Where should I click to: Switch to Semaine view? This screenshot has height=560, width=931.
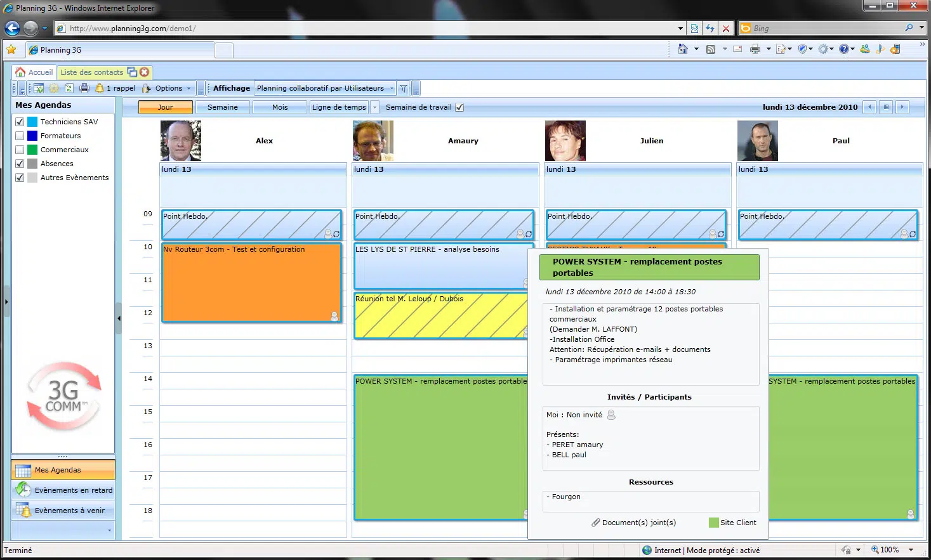click(222, 108)
